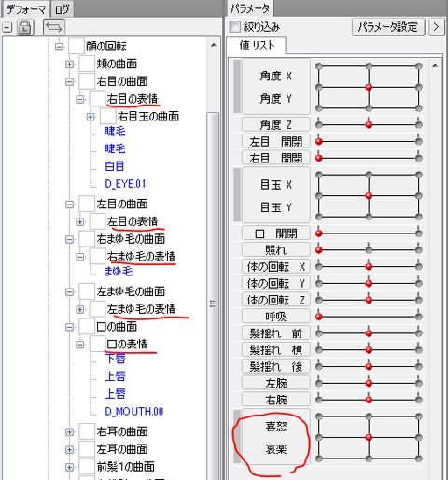Expand the 左まゆ毛の表情 node
The width and height of the screenshot is (448, 480).
click(x=80, y=309)
